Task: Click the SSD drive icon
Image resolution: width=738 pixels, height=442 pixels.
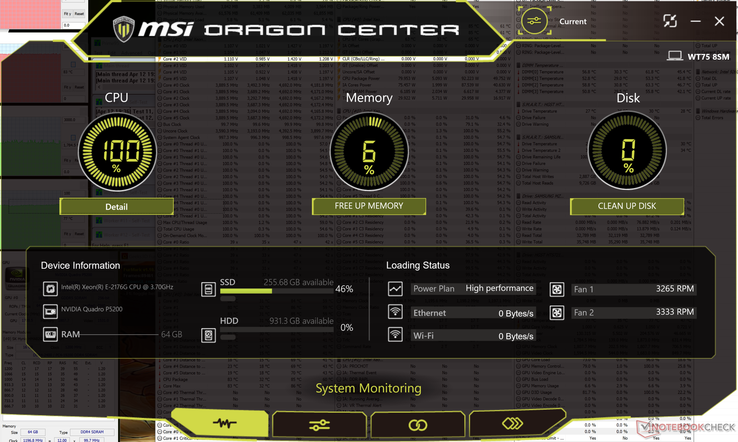Action: pyautogui.click(x=208, y=289)
